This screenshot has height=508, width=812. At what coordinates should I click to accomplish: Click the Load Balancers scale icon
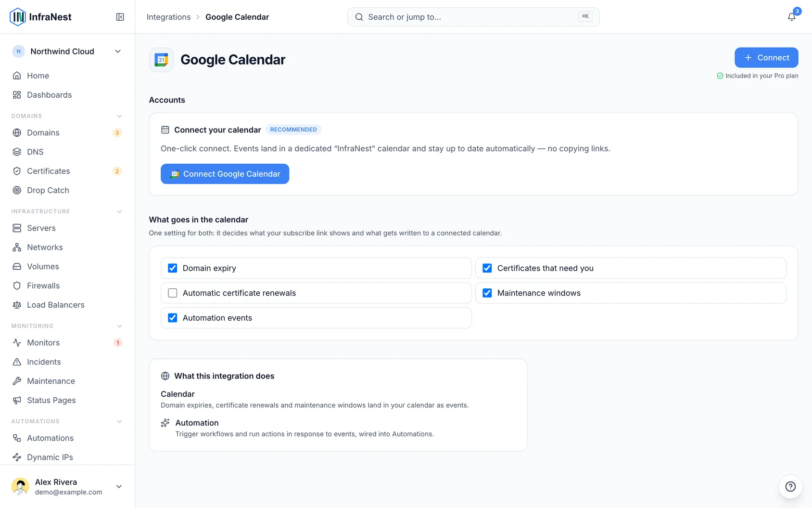point(17,305)
